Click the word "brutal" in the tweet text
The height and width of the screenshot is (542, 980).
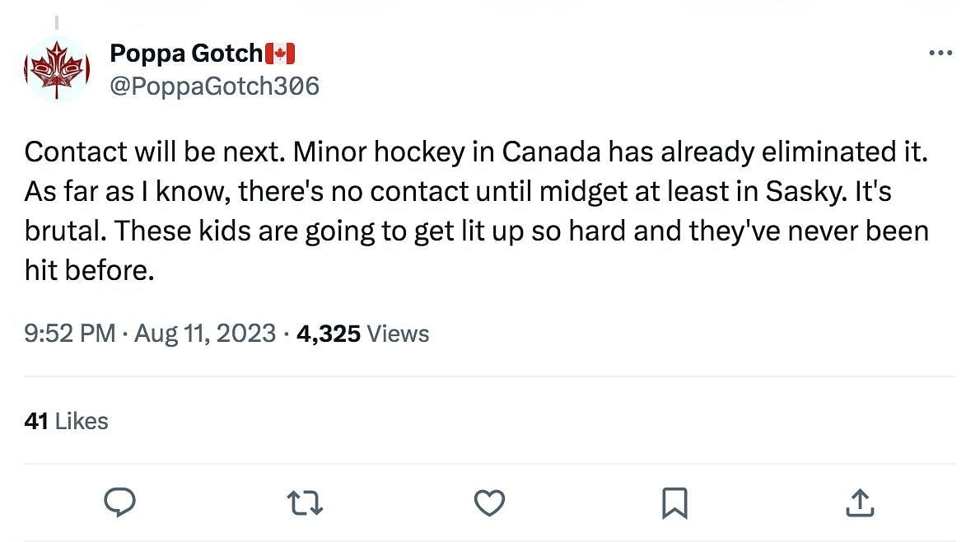[62, 231]
